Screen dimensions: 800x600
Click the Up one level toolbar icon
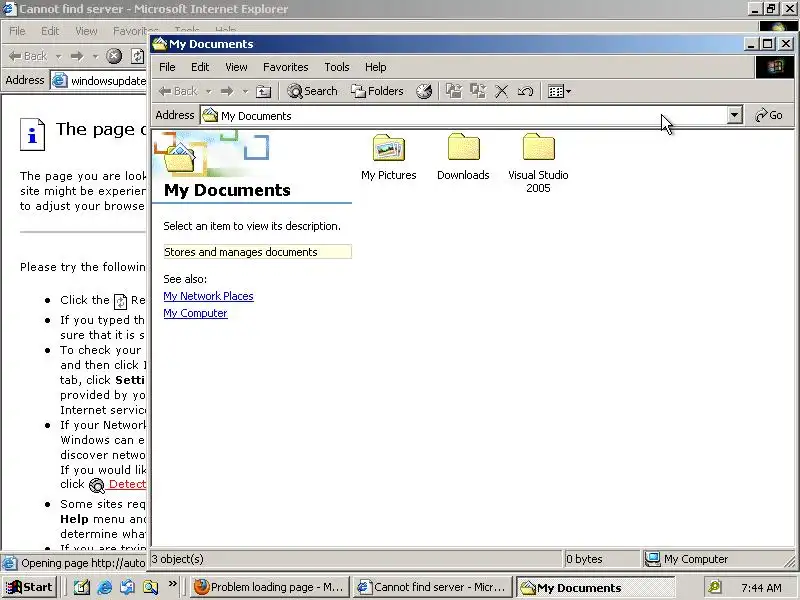click(263, 91)
